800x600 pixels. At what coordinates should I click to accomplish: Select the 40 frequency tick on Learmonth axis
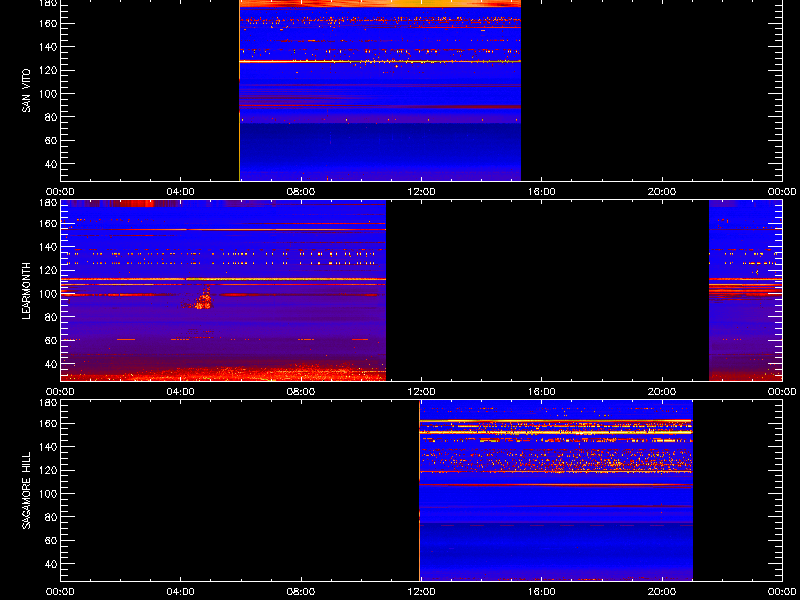(x=52, y=364)
